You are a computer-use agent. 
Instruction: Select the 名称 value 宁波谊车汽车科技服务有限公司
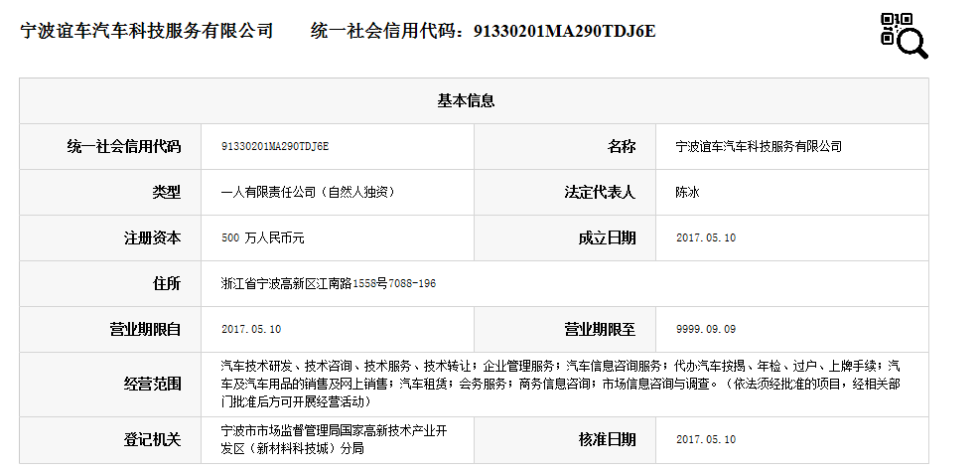[759, 146]
